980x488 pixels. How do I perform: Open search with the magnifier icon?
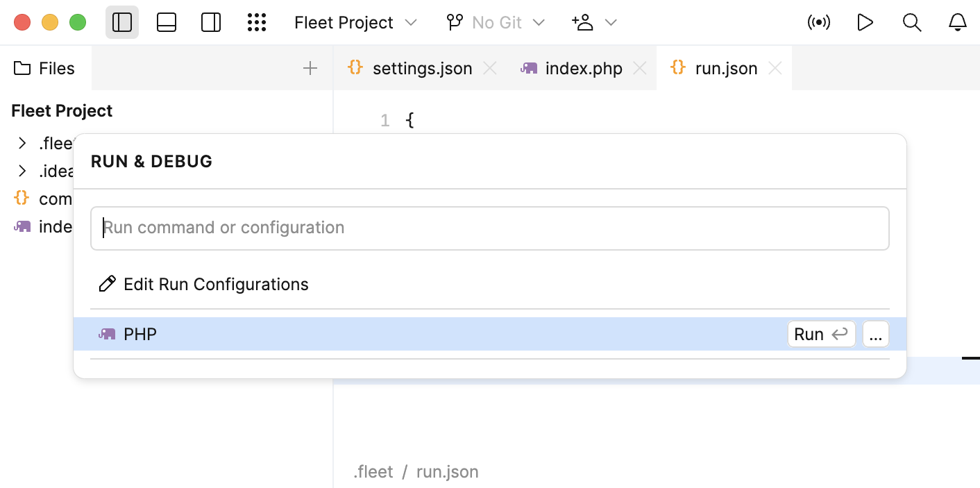(x=912, y=23)
